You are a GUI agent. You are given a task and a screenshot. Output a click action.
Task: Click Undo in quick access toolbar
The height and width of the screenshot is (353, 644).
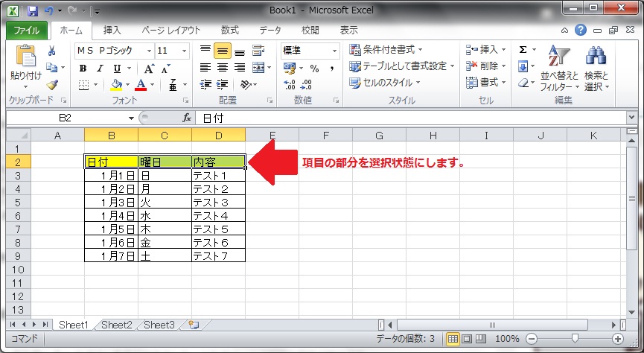tap(49, 10)
